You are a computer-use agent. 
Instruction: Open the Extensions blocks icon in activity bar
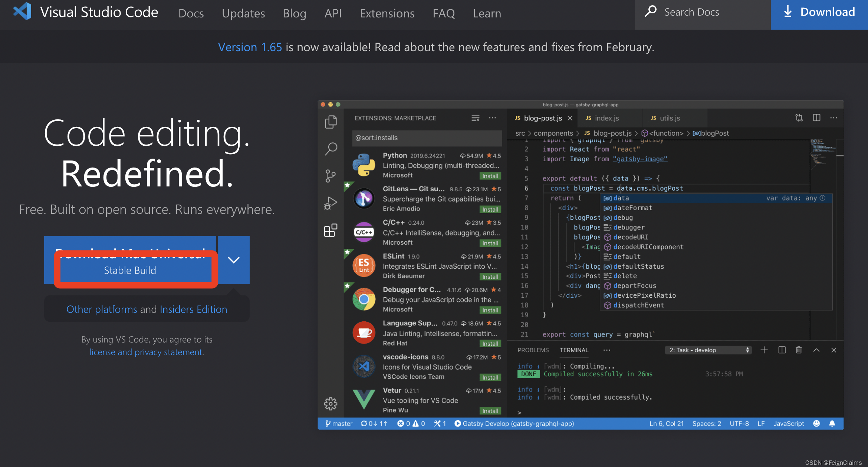click(x=331, y=230)
